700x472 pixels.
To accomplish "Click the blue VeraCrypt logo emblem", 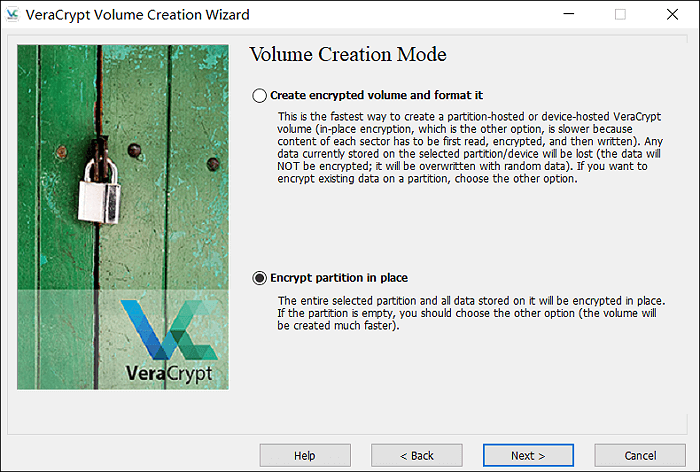I will tap(166, 331).
